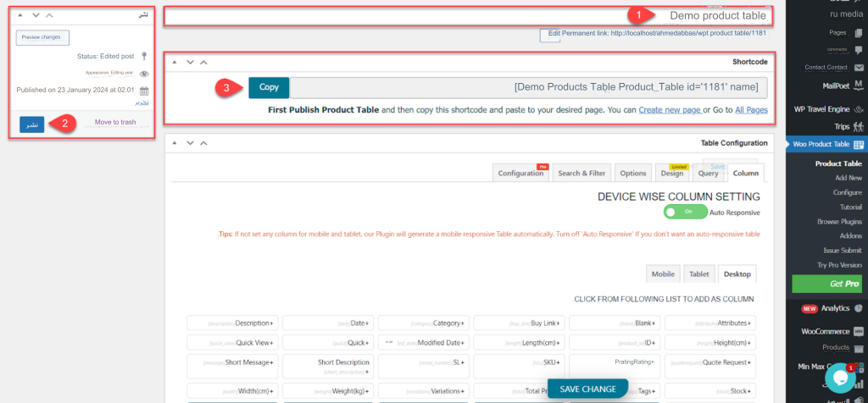Add the Weight(kg) column
This screenshot has width=868, height=403.
328,391
